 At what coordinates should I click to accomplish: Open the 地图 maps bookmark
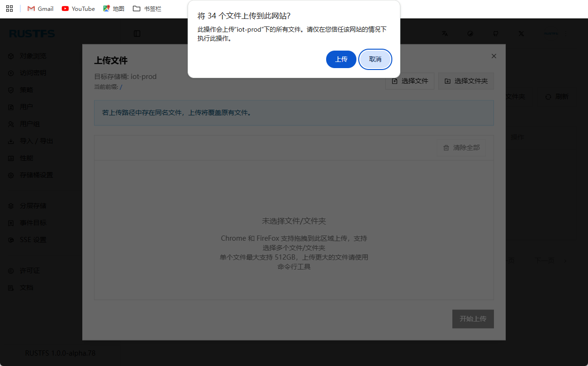(114, 9)
